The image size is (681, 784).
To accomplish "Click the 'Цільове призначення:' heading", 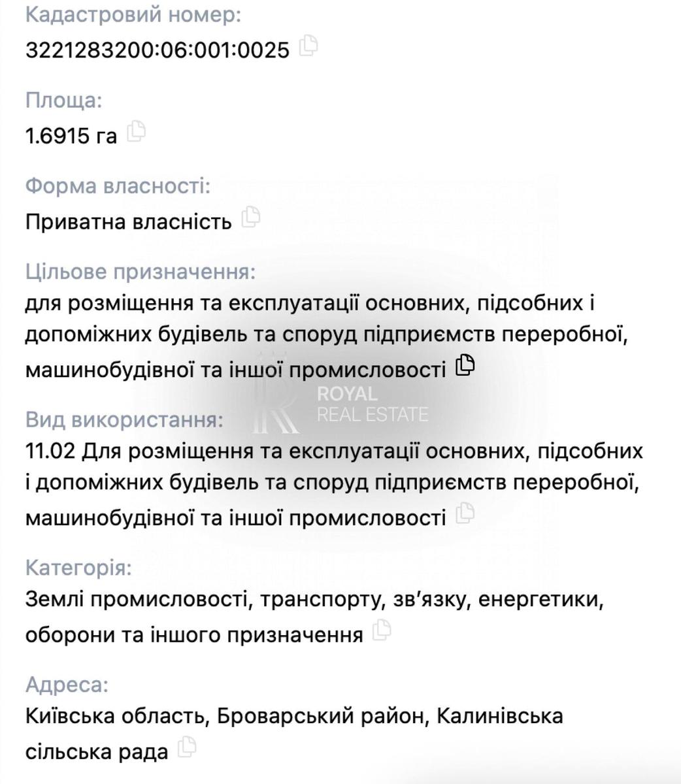I will (141, 272).
